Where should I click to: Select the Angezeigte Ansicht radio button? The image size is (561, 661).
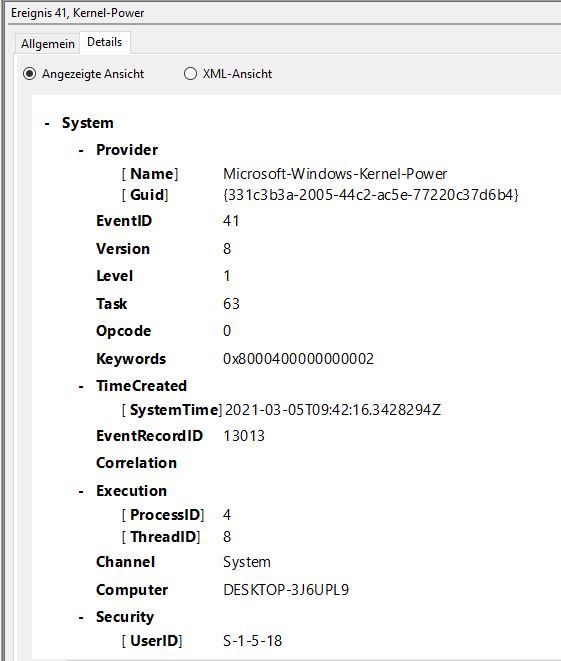(x=29, y=74)
